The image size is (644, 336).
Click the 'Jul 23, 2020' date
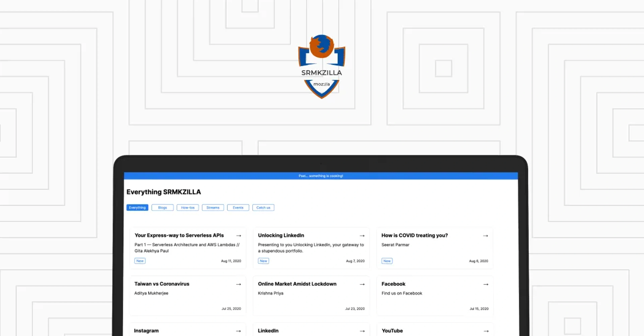tap(355, 309)
